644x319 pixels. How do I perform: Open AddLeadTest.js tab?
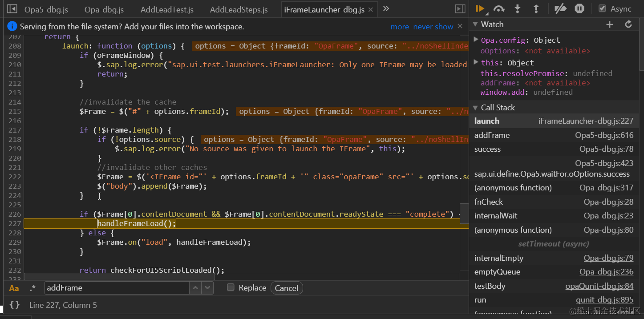(x=167, y=9)
